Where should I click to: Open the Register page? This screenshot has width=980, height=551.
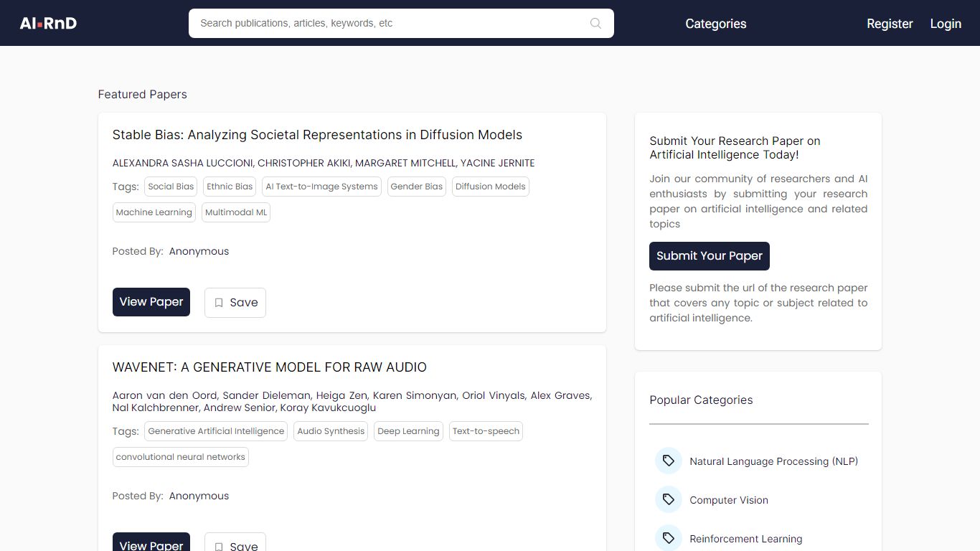pyautogui.click(x=890, y=23)
